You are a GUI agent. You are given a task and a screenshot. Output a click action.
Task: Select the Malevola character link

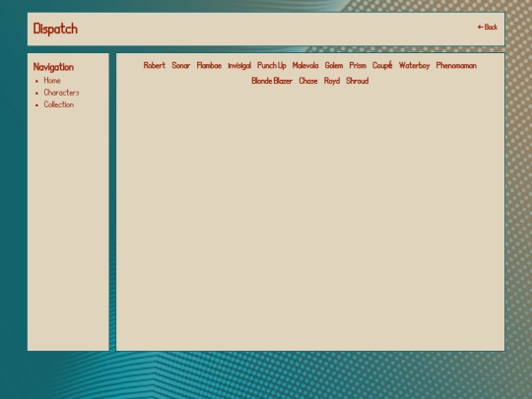305,65
